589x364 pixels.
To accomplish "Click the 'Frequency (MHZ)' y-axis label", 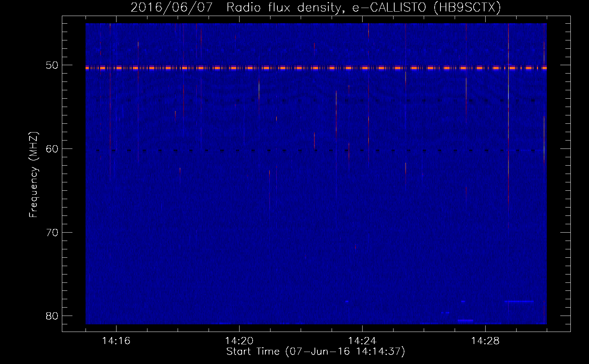I will pos(33,175).
